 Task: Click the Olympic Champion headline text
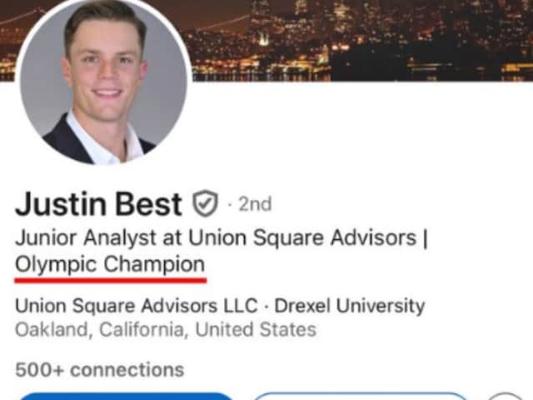click(x=110, y=264)
